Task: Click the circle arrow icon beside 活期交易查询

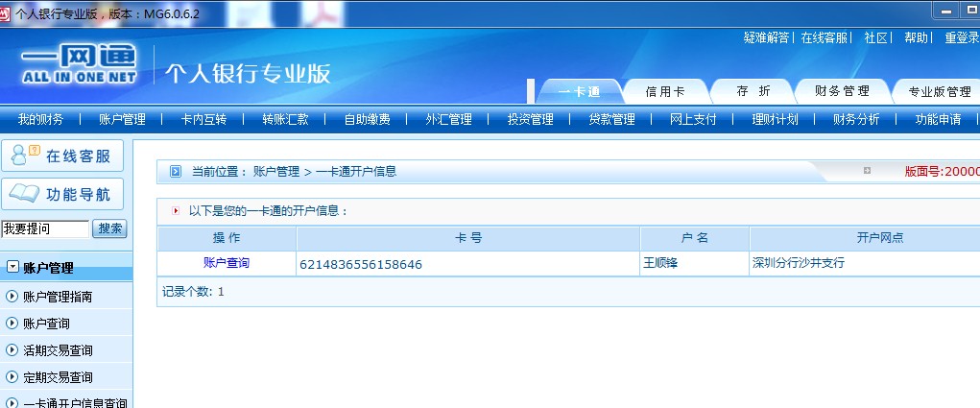Action: click(x=12, y=349)
